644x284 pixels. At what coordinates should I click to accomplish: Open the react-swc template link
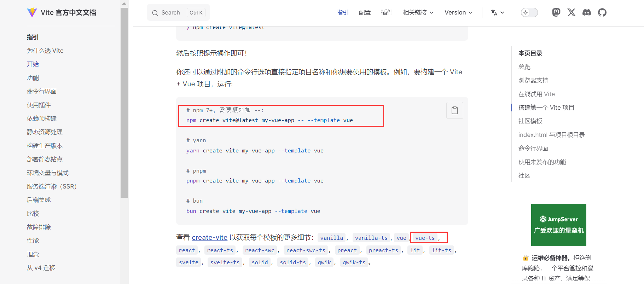260,250
